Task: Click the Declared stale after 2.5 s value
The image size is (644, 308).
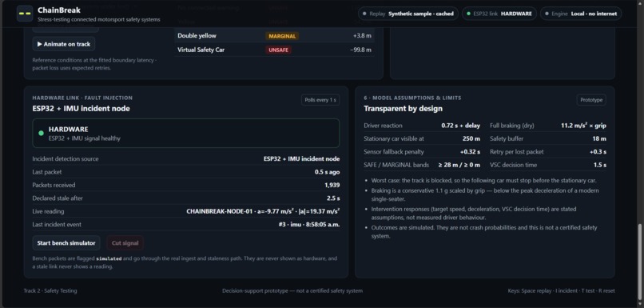Action: (x=333, y=198)
